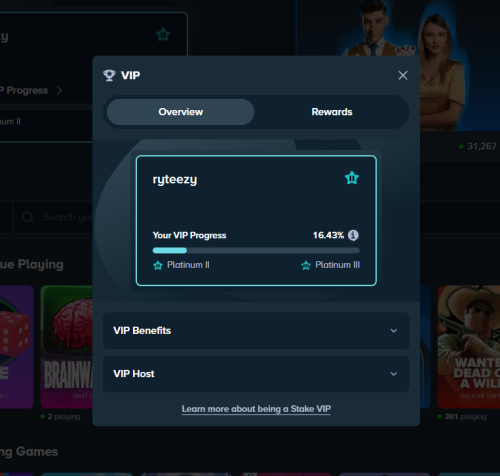Click the 31,267 players count
The image size is (500, 476).
[481, 146]
